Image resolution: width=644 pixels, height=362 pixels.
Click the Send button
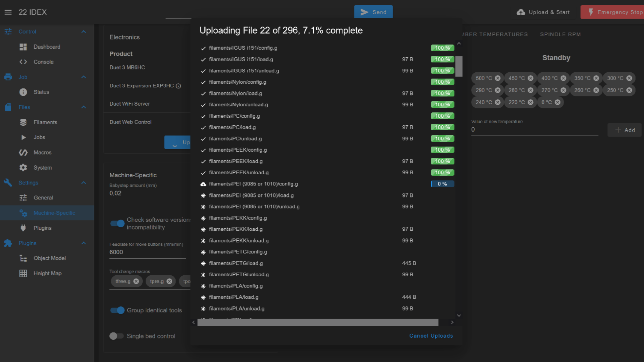tap(373, 12)
